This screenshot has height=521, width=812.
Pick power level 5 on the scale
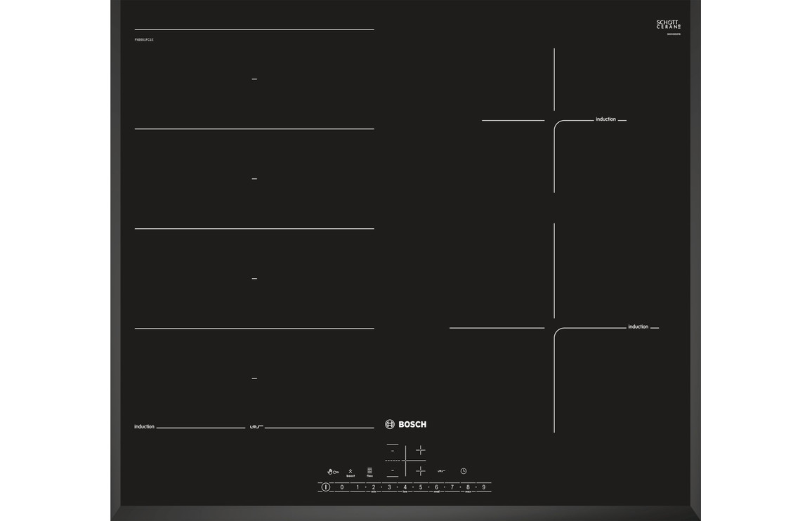[x=421, y=487]
